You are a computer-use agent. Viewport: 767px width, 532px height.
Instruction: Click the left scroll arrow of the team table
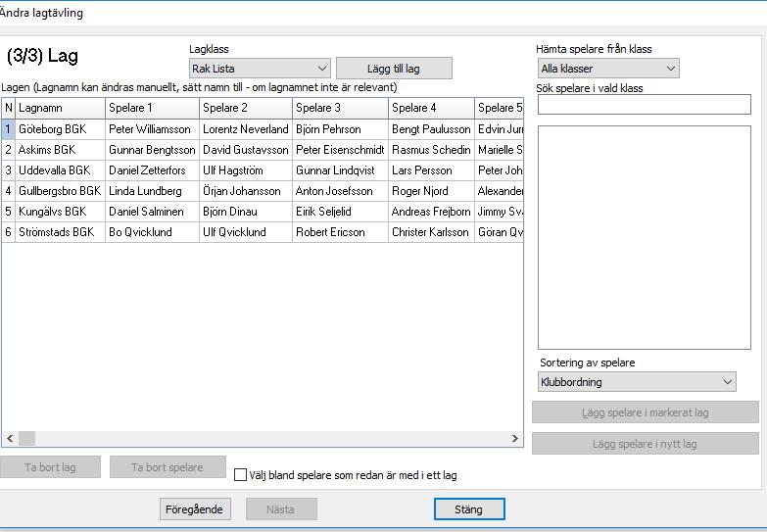click(10, 438)
